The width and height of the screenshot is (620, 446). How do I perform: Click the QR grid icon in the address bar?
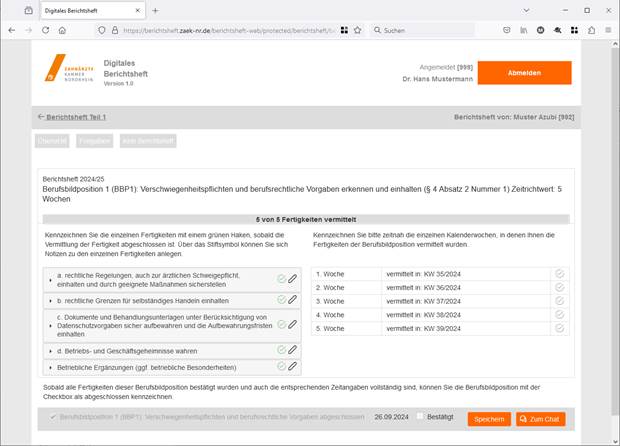pos(344,30)
